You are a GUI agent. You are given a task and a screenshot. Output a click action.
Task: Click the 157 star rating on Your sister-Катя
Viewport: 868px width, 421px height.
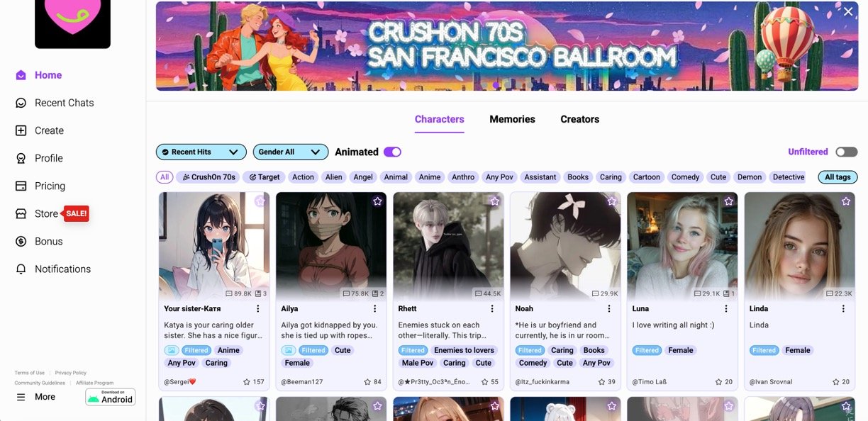pyautogui.click(x=253, y=382)
